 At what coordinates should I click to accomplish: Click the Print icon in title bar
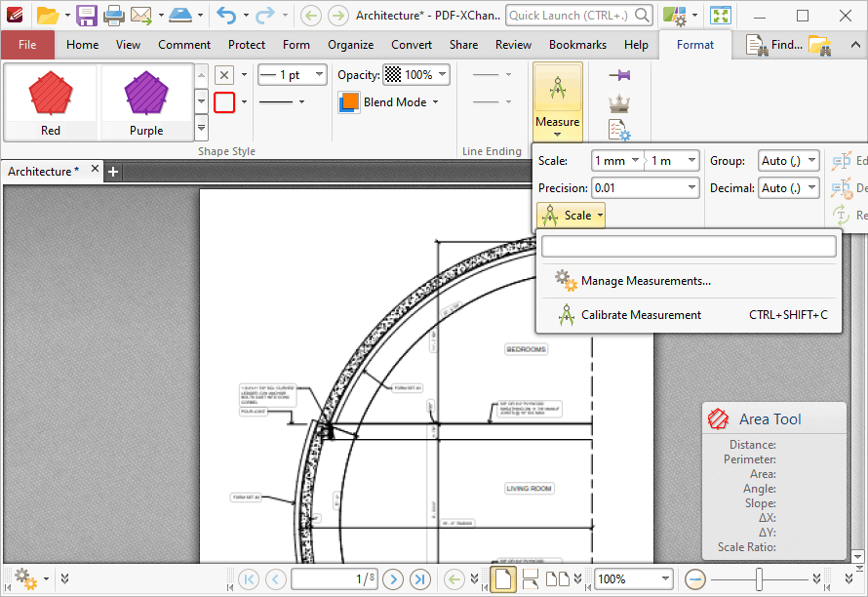tap(113, 16)
